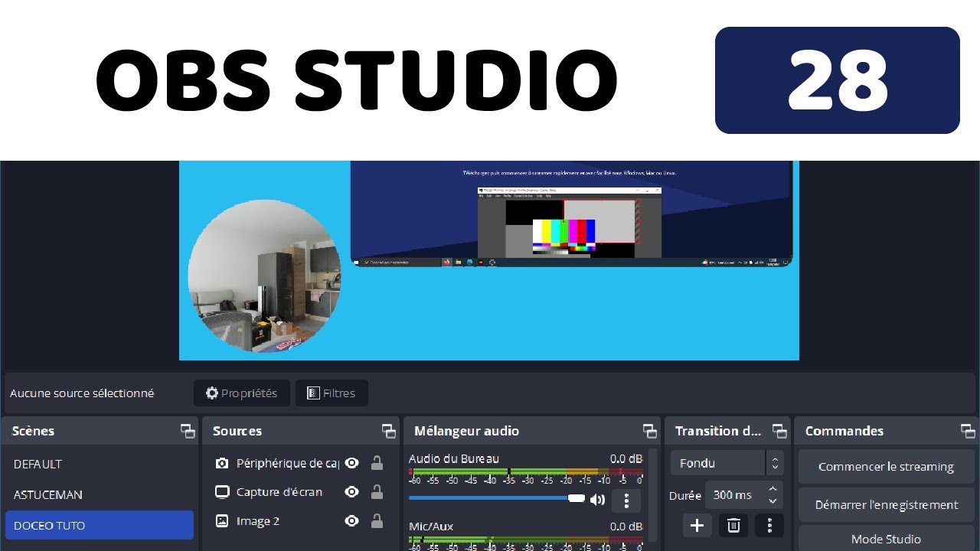Screen dimensions: 980x551
Task: Select the ASTUCEMAN scene
Action: pos(100,495)
